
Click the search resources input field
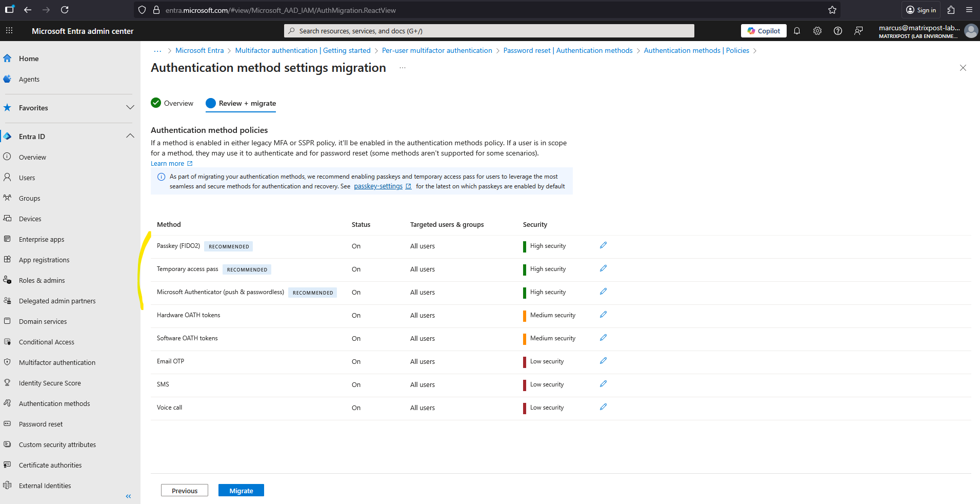pos(489,31)
